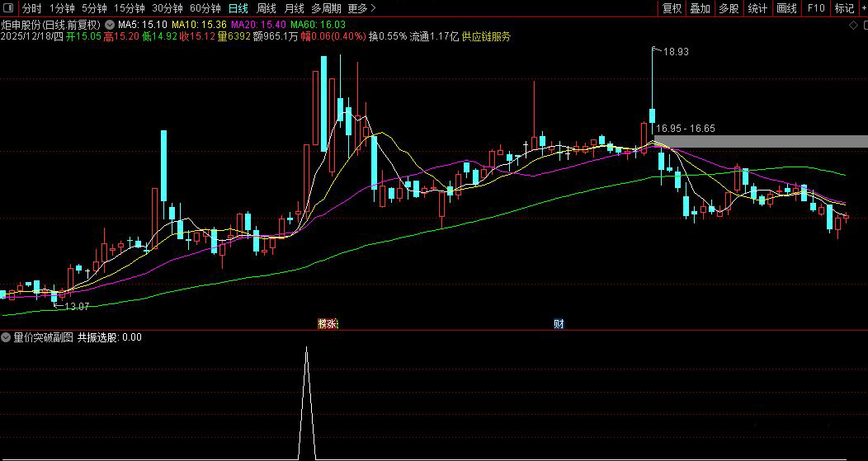This screenshot has height=461, width=868.
Task: Open the 统计 statistics tool
Action: point(757,8)
